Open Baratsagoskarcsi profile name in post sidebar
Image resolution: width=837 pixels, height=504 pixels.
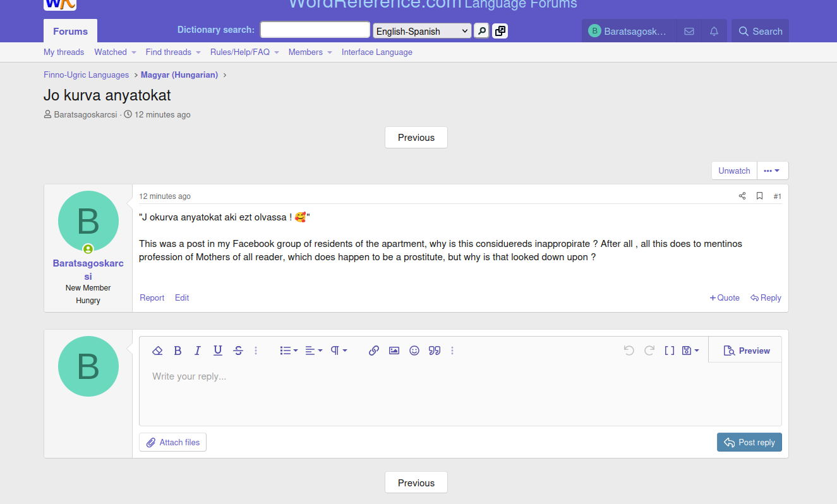88,270
